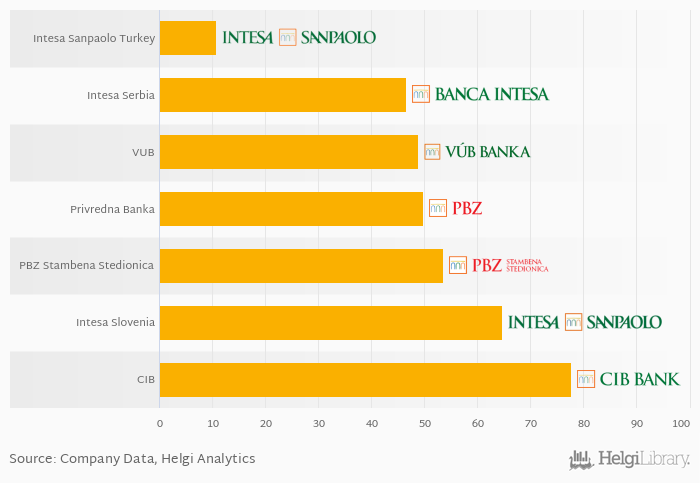Click the CIB Bank logo
This screenshot has height=483, width=700.
(x=628, y=379)
